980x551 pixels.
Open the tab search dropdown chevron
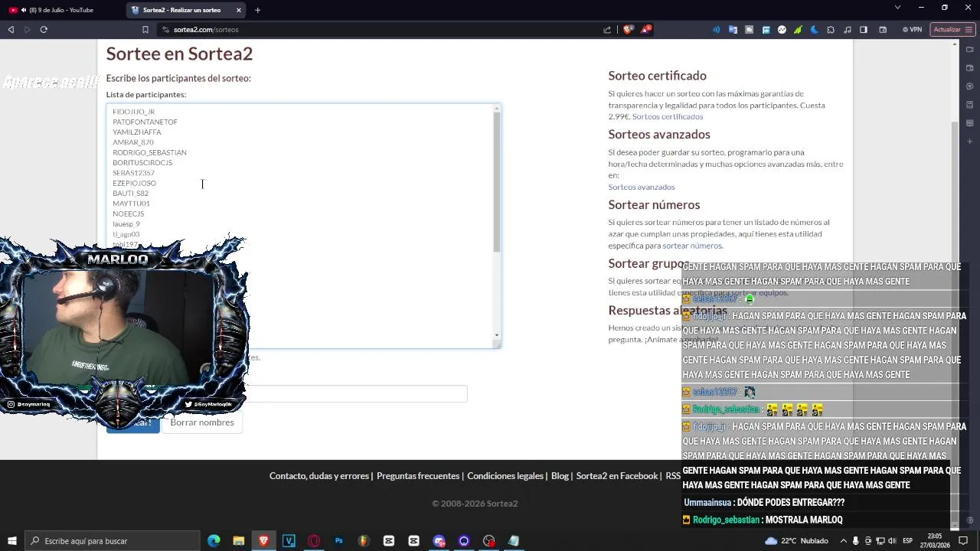coord(897,8)
